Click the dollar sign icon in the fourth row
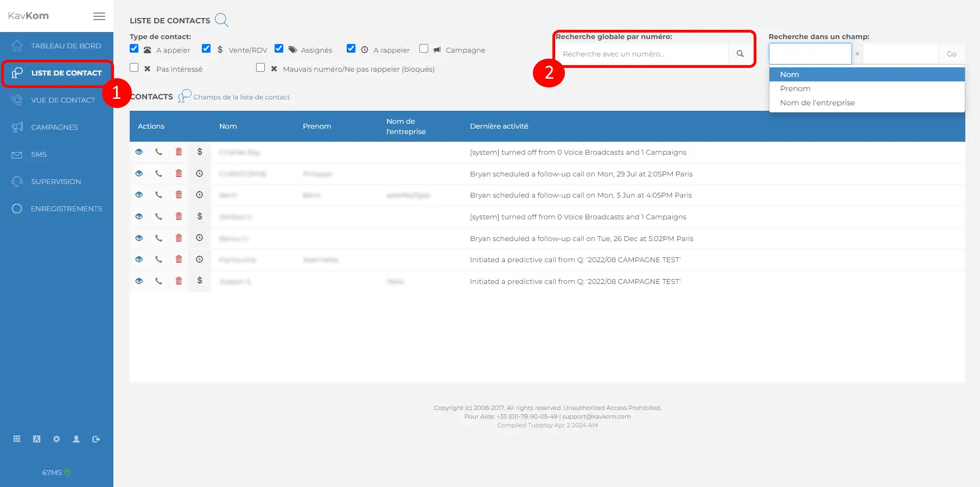 (x=200, y=217)
